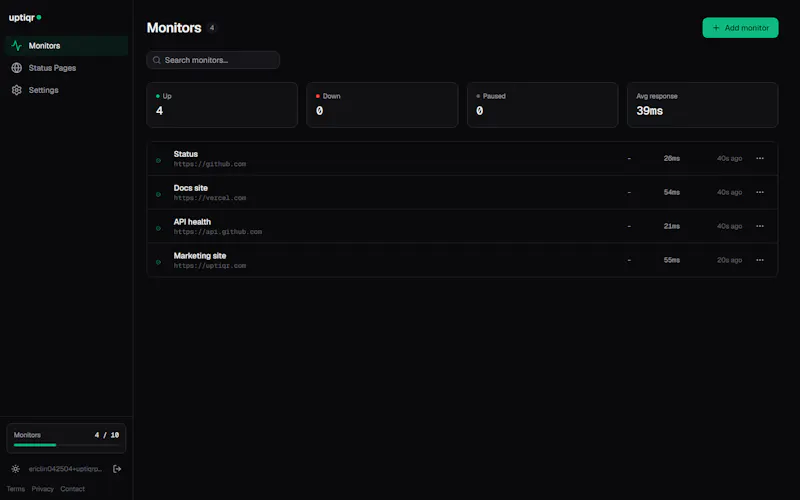
Task: Click the https://github.com URL
Action: [210, 164]
